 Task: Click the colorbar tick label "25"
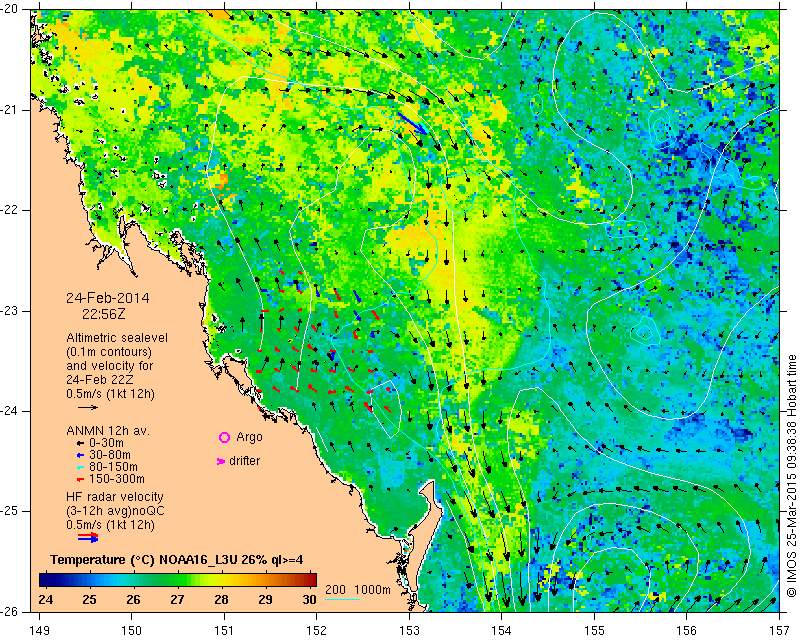89,599
